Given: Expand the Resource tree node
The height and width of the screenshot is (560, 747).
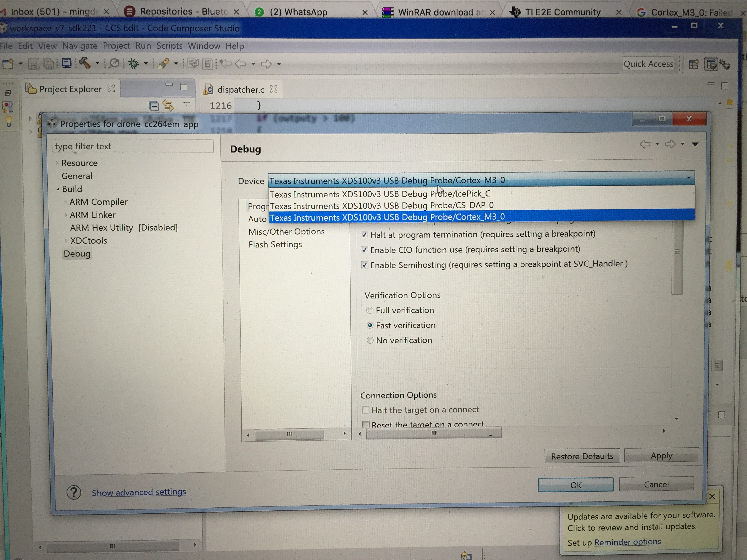Looking at the screenshot, I should [57, 163].
